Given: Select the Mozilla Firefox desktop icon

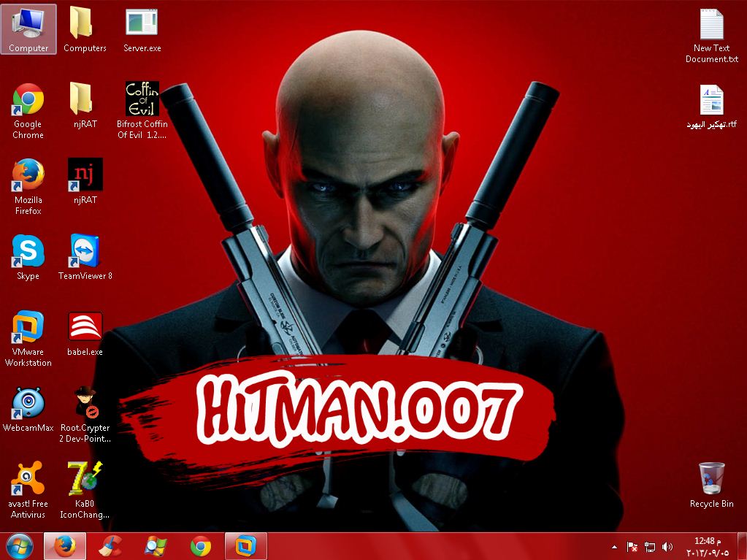Looking at the screenshot, I should pyautogui.click(x=28, y=177).
